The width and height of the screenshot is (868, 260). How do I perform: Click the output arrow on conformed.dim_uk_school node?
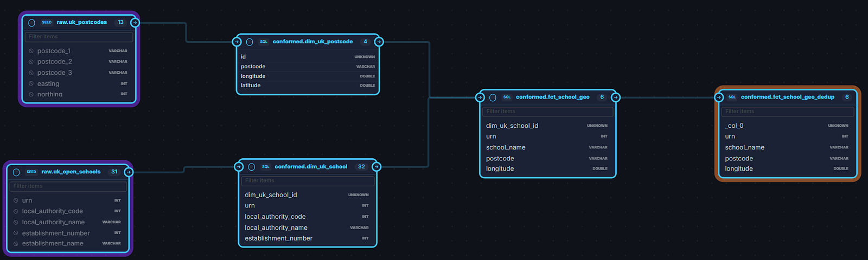point(376,167)
